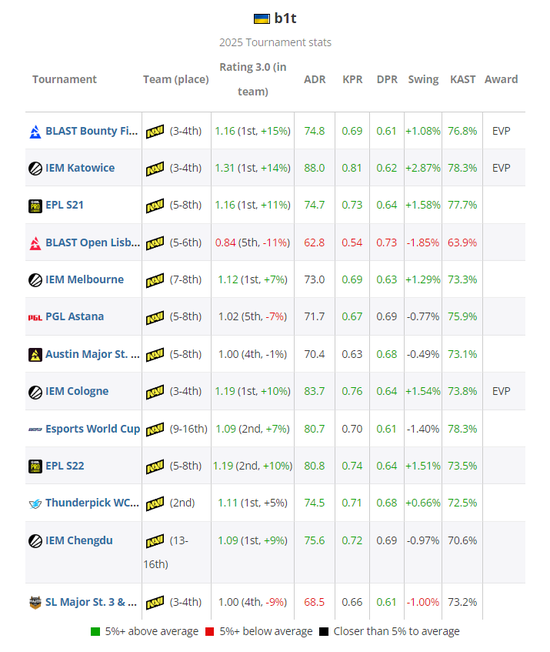Click the SL Major trophy logo icon
The image size is (550, 652).
coord(35,602)
